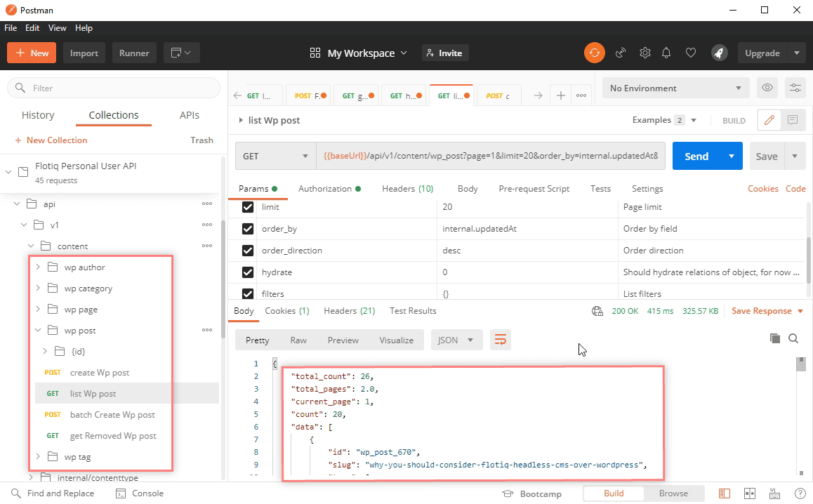The height and width of the screenshot is (504, 813).
Task: Open wp post folder options menu
Action: point(207,330)
